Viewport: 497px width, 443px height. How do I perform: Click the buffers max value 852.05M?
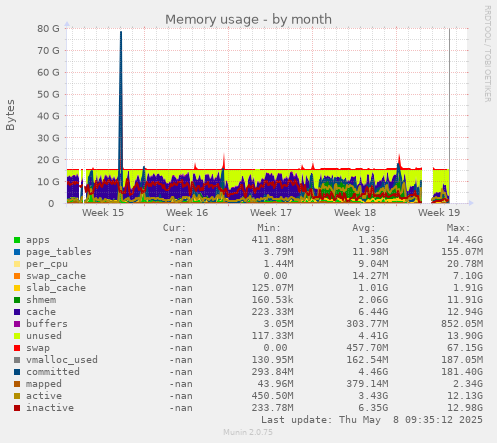tap(462, 324)
